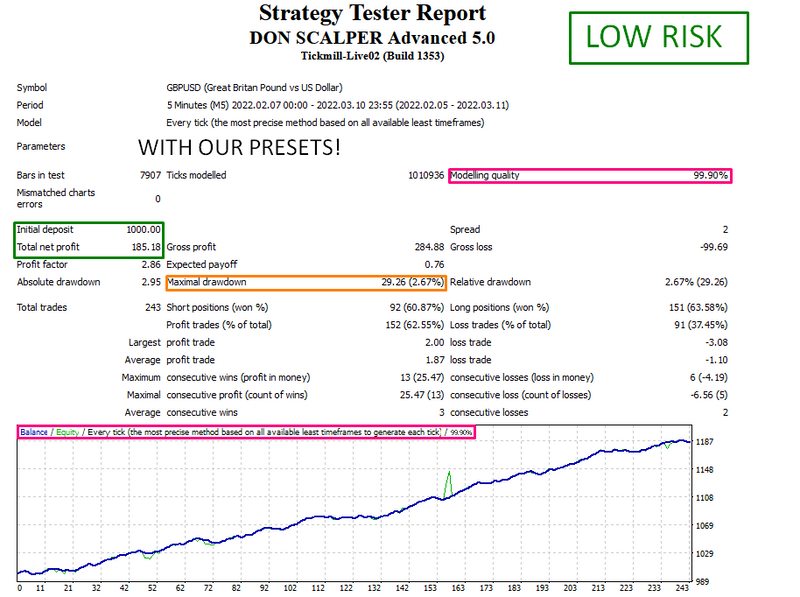Click the Mismatched charts errors label
This screenshot has width=800, height=597.
click(x=56, y=198)
